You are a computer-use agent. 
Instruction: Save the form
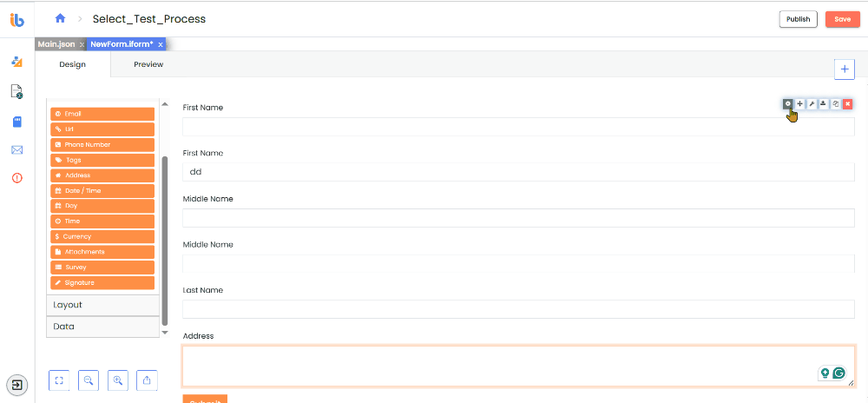click(x=843, y=19)
